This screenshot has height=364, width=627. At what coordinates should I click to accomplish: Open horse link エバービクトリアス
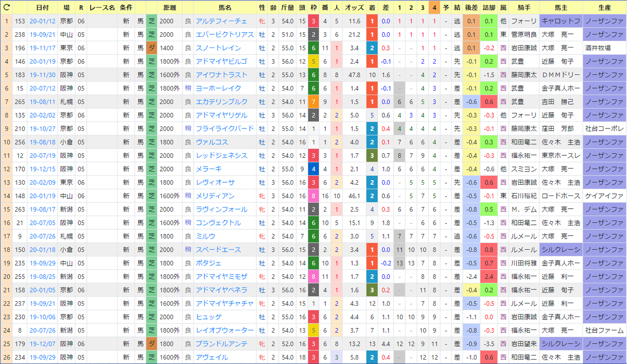(225, 35)
